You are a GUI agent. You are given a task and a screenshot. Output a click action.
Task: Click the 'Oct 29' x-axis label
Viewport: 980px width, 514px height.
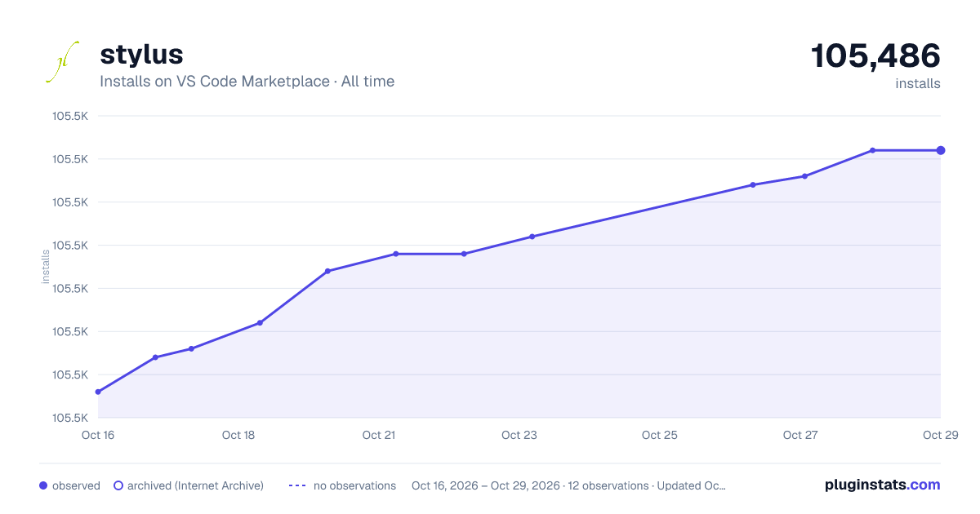940,435
